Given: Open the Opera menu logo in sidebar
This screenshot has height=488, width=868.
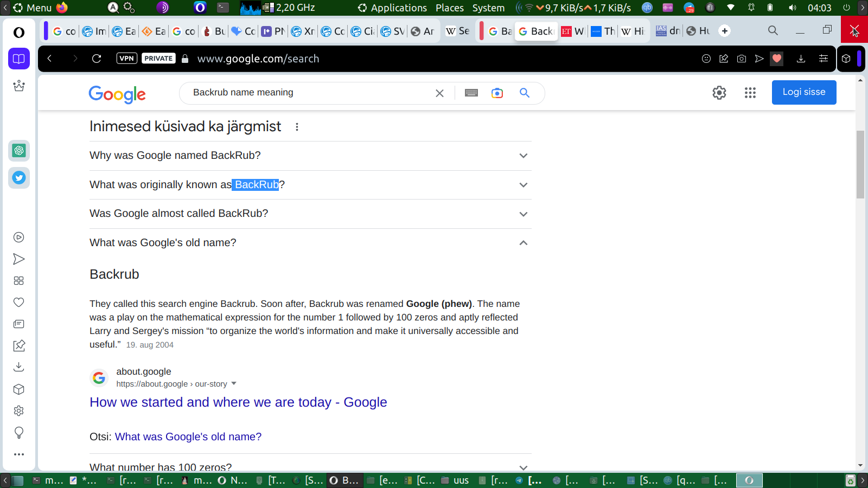Looking at the screenshot, I should [19, 33].
